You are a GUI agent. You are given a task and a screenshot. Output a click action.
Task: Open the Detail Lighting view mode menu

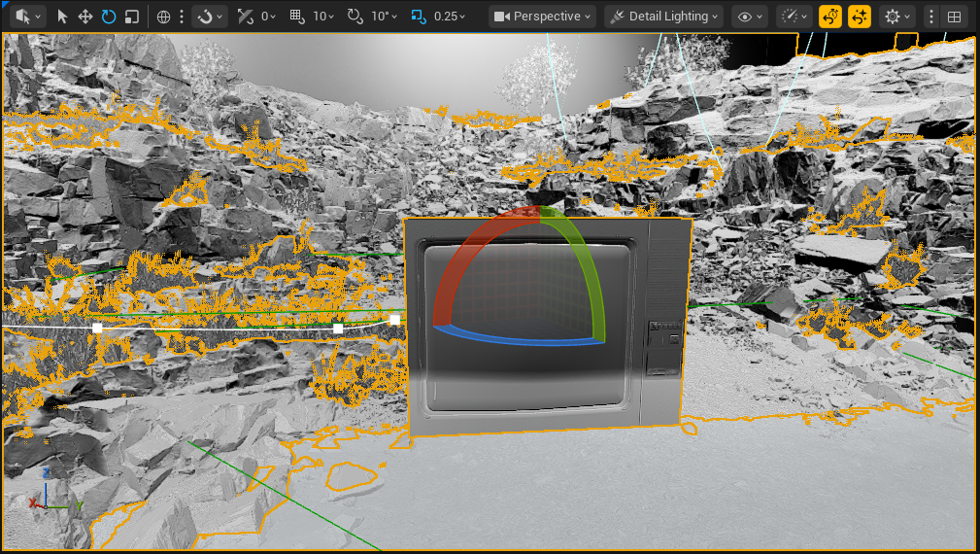(x=663, y=17)
